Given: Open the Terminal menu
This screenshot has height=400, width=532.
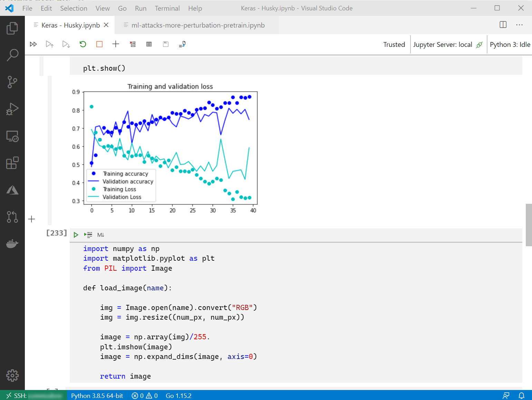Looking at the screenshot, I should tap(167, 8).
